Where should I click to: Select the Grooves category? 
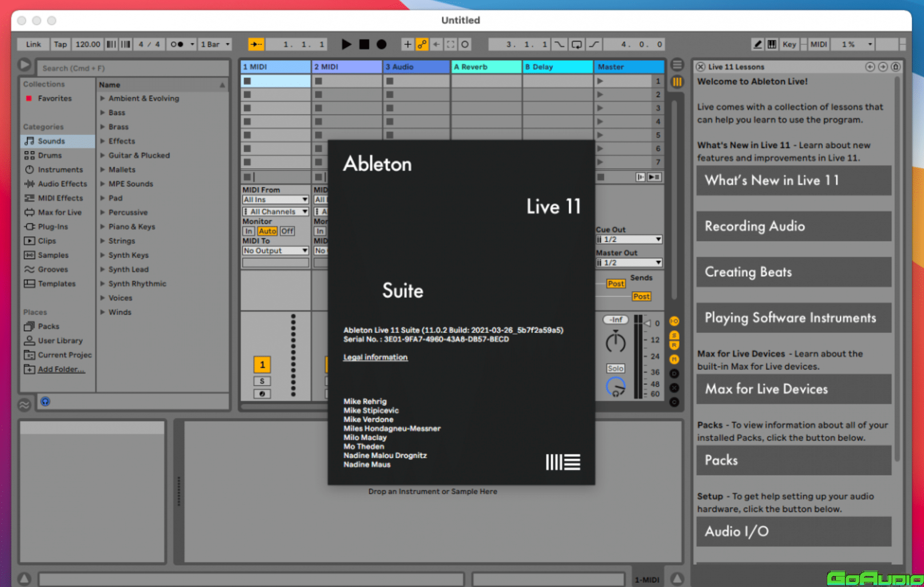53,270
